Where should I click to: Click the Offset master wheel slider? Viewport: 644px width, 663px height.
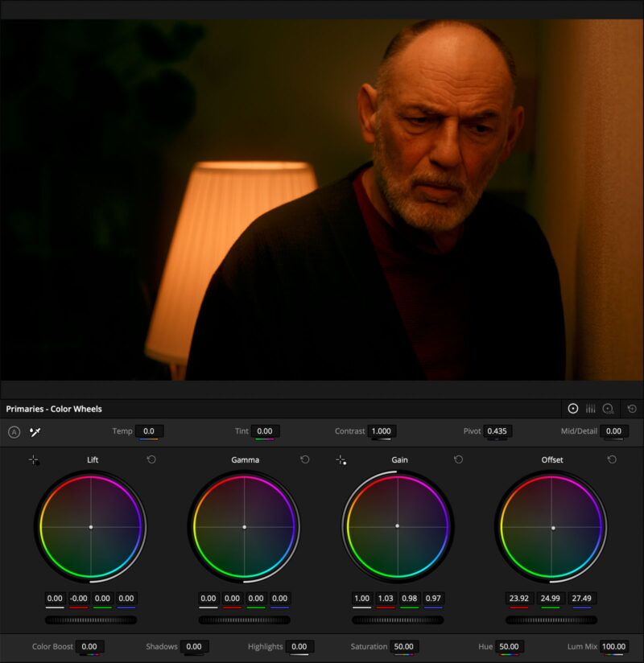[x=551, y=620]
